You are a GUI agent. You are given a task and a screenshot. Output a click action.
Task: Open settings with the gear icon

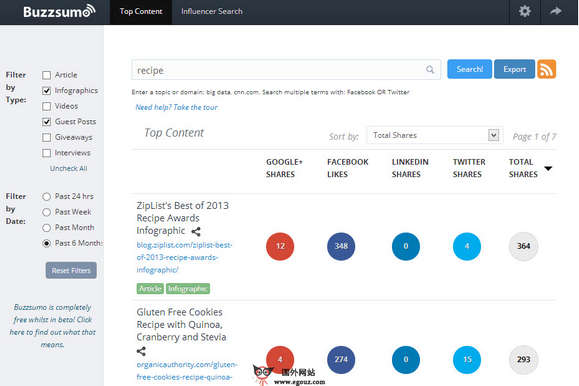tap(525, 11)
